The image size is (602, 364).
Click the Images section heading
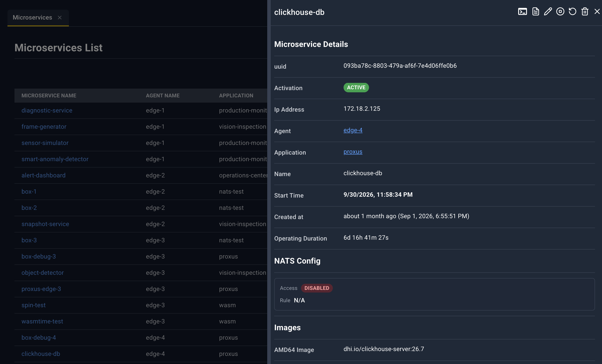coord(287,327)
